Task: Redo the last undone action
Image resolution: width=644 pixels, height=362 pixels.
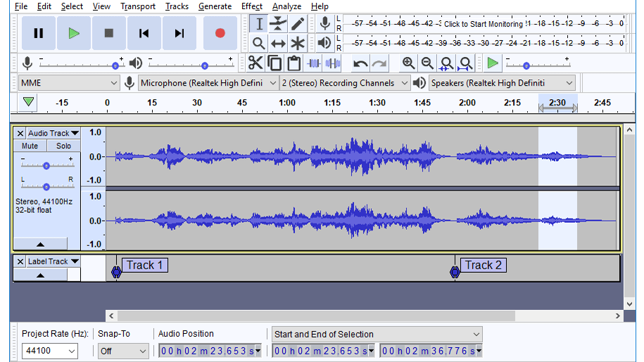Action: (x=379, y=63)
